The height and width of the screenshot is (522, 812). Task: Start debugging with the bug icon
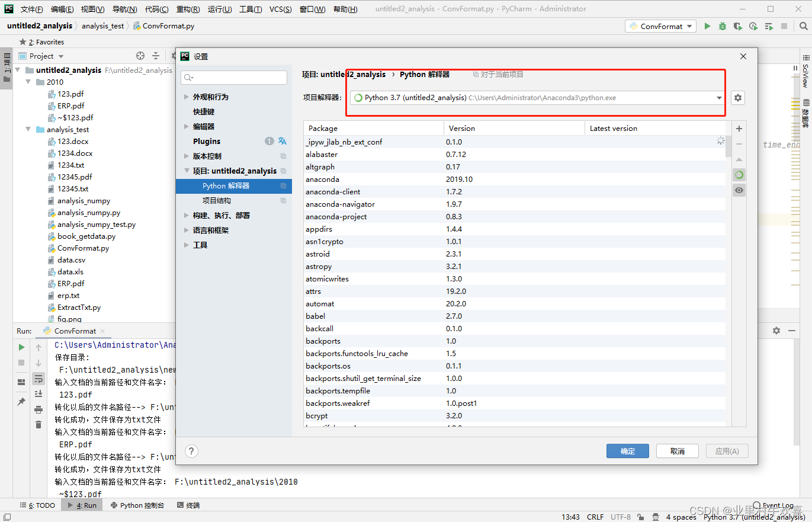click(x=723, y=26)
